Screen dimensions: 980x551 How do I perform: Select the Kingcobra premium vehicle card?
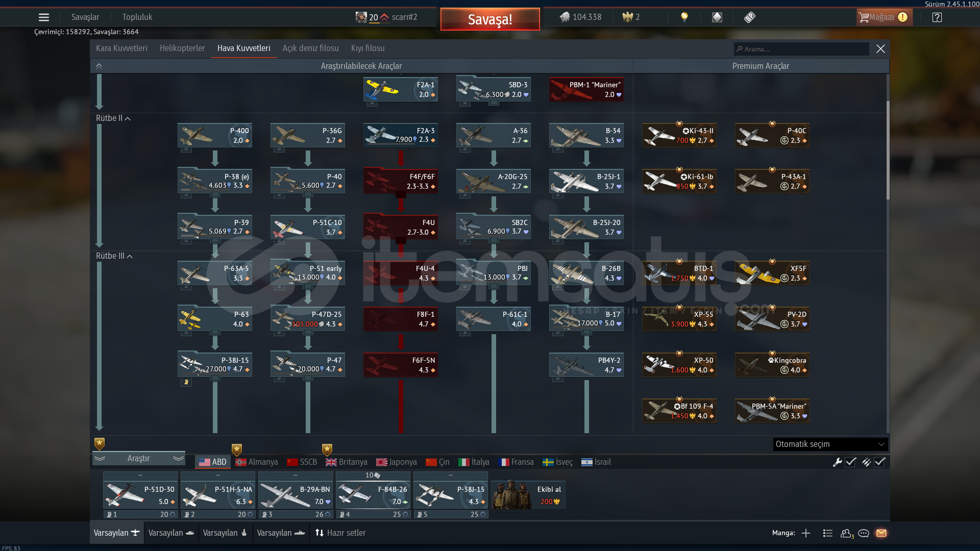pyautogui.click(x=772, y=365)
